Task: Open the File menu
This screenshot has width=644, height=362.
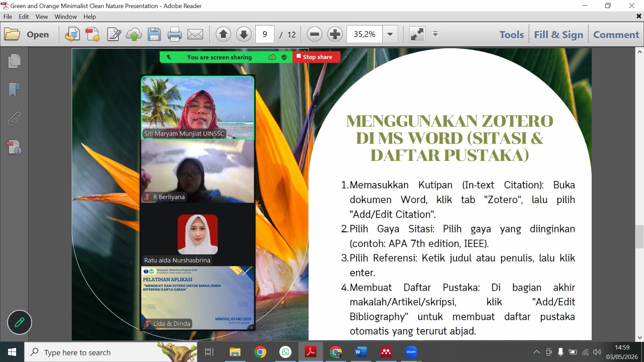Action: tap(8, 16)
